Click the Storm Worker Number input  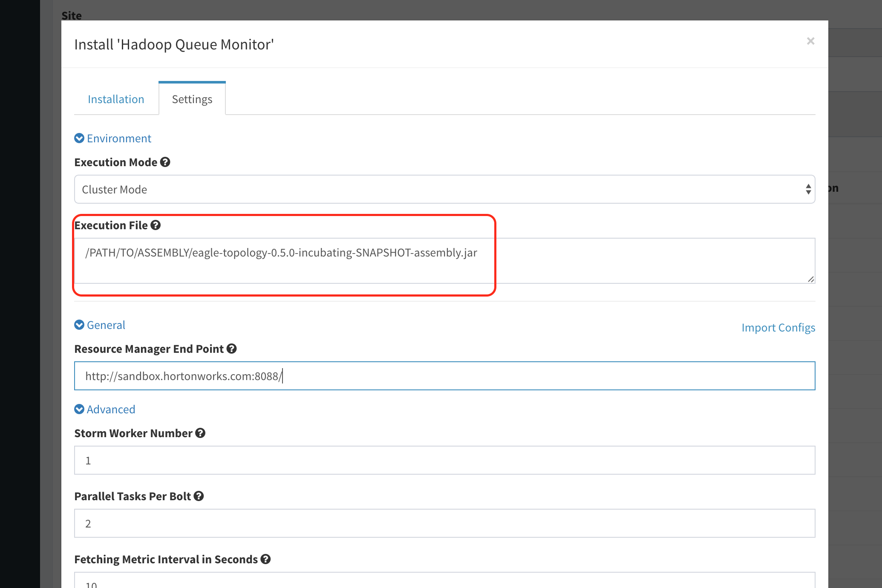point(444,461)
